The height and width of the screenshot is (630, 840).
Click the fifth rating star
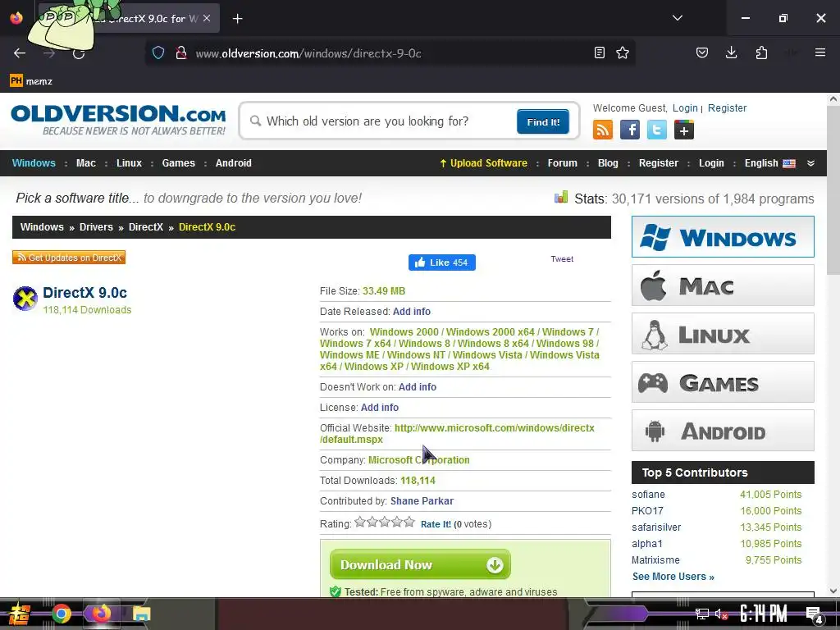pos(409,522)
